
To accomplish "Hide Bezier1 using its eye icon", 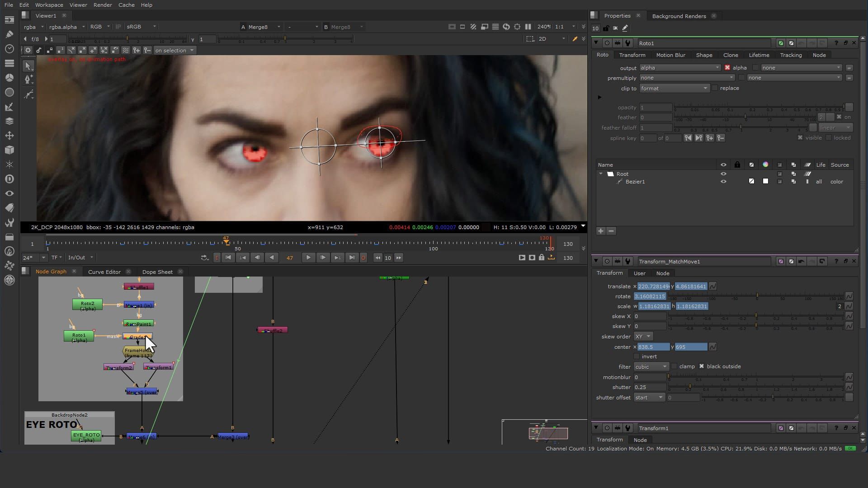I will click(x=723, y=182).
